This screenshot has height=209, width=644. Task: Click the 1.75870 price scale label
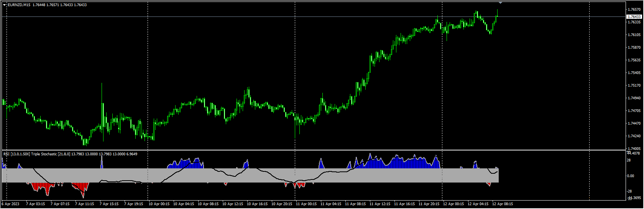[x=634, y=48]
